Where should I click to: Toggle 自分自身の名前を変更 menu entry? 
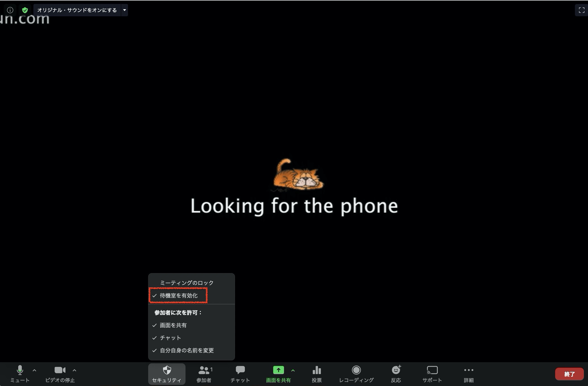(187, 350)
